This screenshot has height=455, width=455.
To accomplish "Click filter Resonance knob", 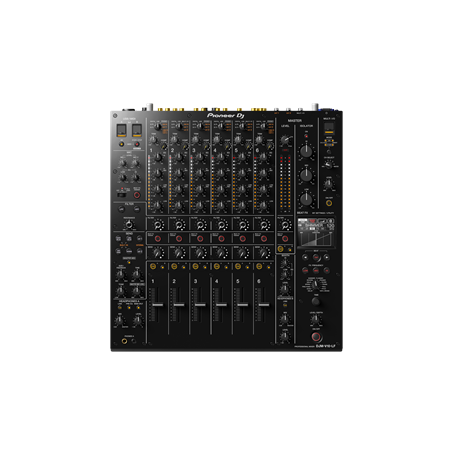I will 129,225.
